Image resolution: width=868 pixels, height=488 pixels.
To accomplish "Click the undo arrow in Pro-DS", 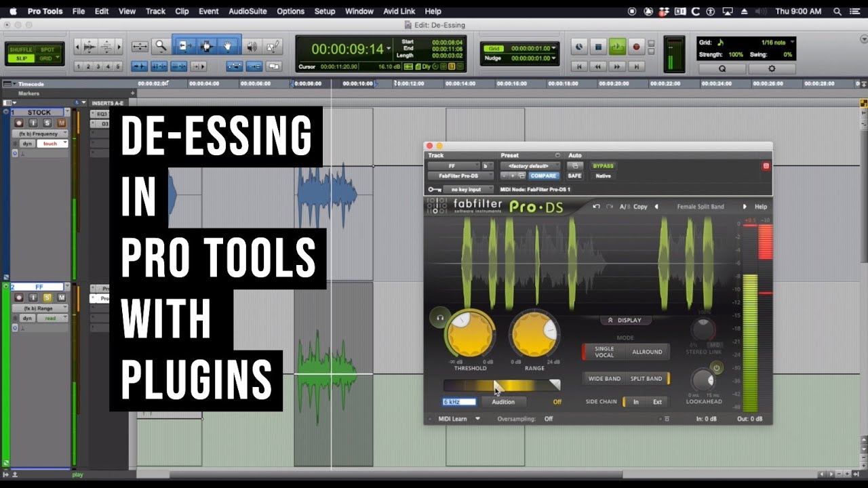I will coord(596,207).
